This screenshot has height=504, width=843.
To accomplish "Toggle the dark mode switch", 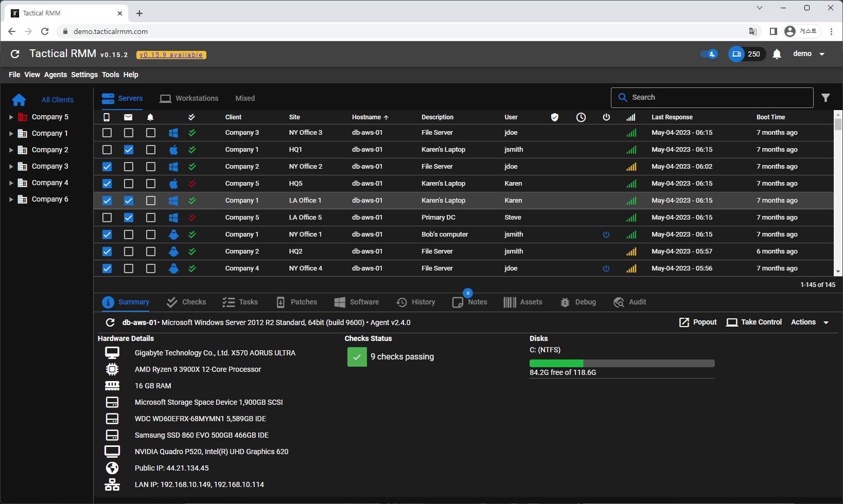I will pyautogui.click(x=709, y=54).
